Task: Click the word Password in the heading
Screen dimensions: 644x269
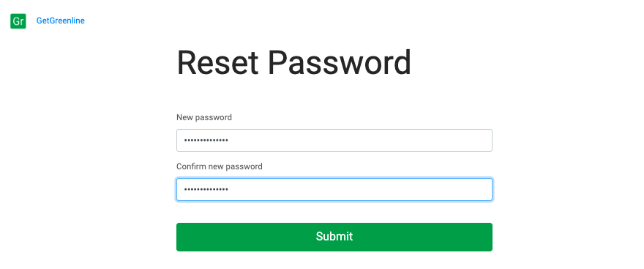Action: [x=340, y=62]
